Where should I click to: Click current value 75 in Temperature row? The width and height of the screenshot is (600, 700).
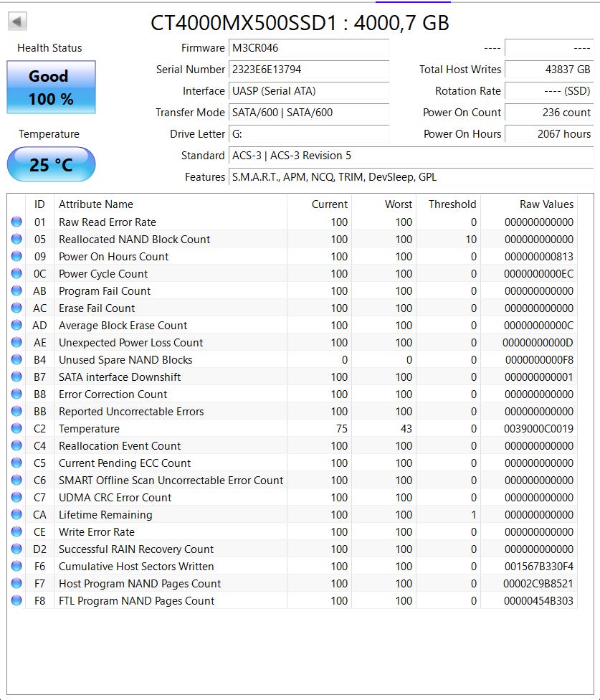pos(342,429)
